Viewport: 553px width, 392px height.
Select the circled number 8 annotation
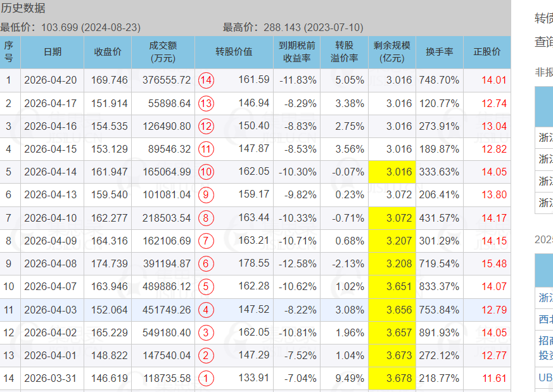[x=206, y=218]
